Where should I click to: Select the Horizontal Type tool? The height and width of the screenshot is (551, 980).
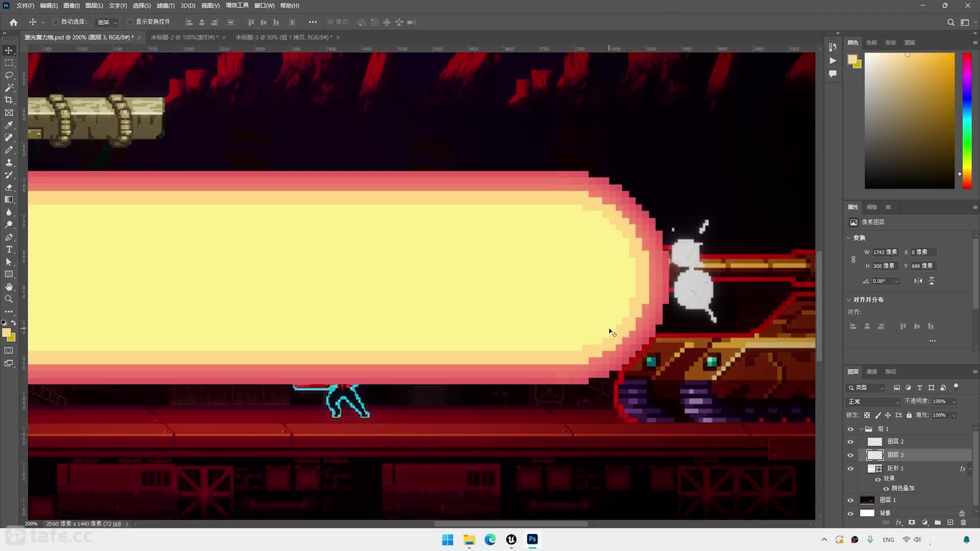point(9,249)
